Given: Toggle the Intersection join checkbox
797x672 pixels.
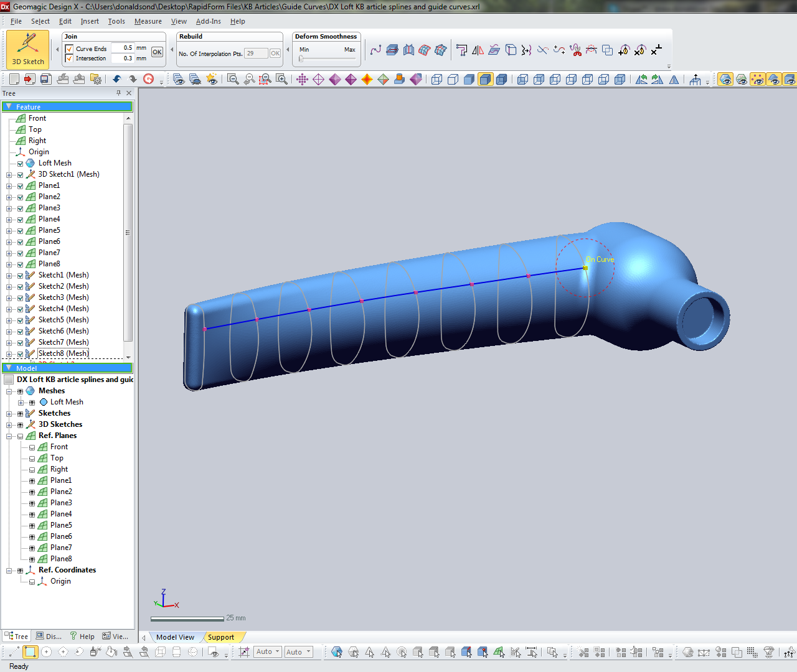Looking at the screenshot, I should coord(70,58).
